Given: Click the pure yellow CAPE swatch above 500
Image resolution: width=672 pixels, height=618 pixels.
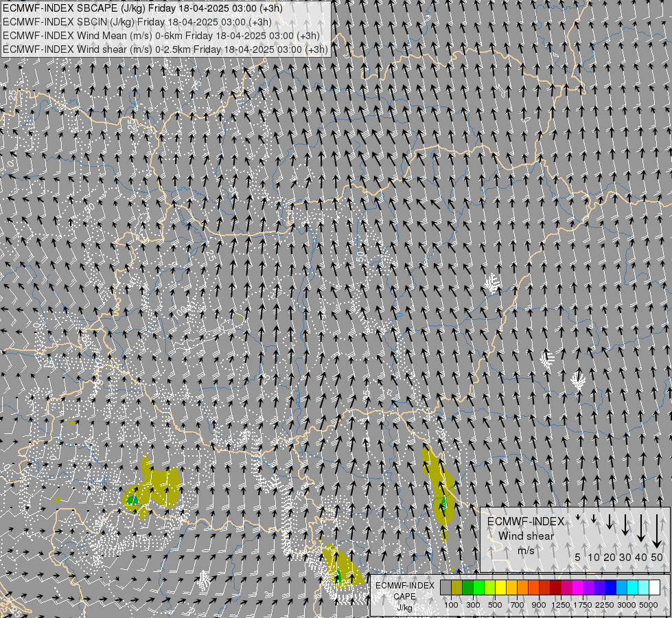Looking at the screenshot, I should (501, 587).
